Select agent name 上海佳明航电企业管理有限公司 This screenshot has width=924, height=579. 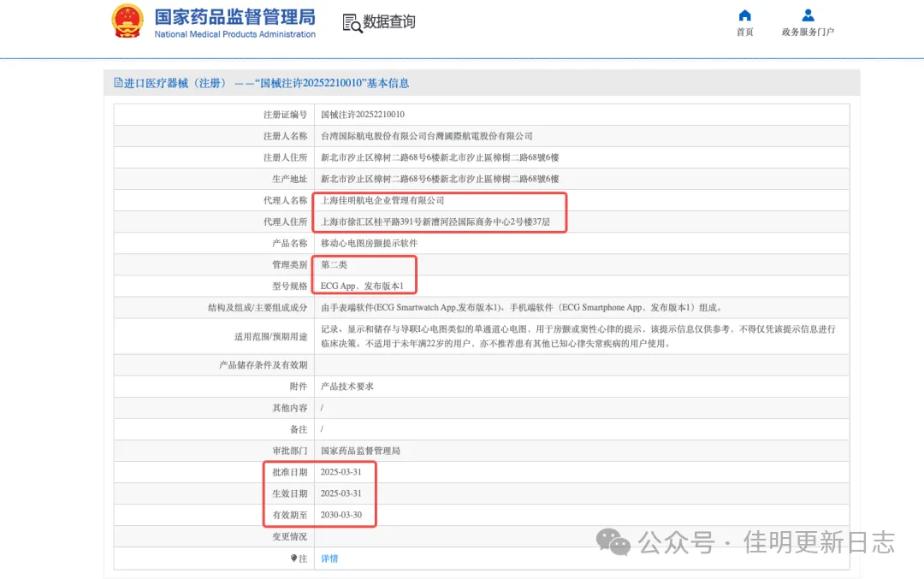pos(382,200)
